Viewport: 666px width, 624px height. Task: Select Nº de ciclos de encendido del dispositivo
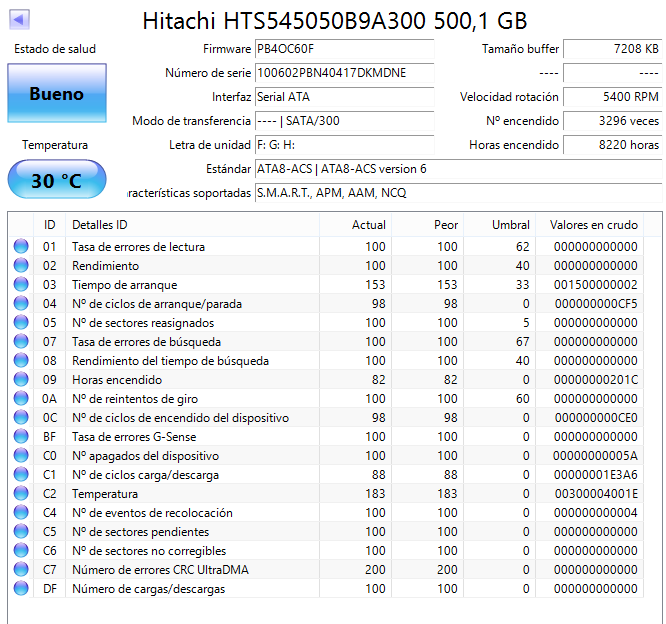181,418
